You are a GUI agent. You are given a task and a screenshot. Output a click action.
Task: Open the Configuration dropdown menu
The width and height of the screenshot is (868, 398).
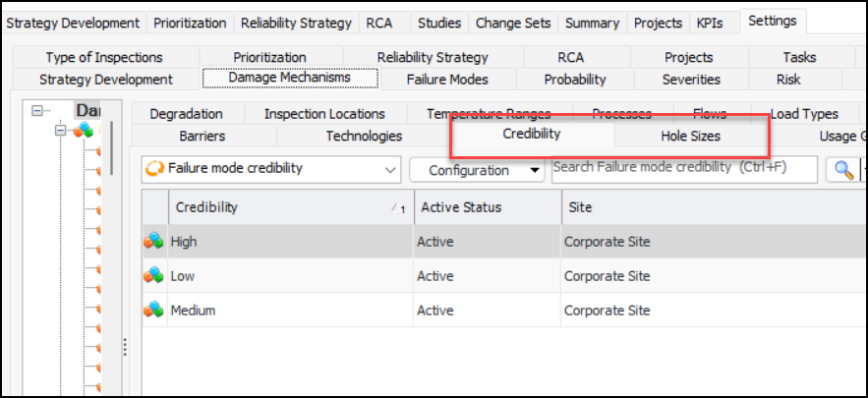click(x=536, y=170)
